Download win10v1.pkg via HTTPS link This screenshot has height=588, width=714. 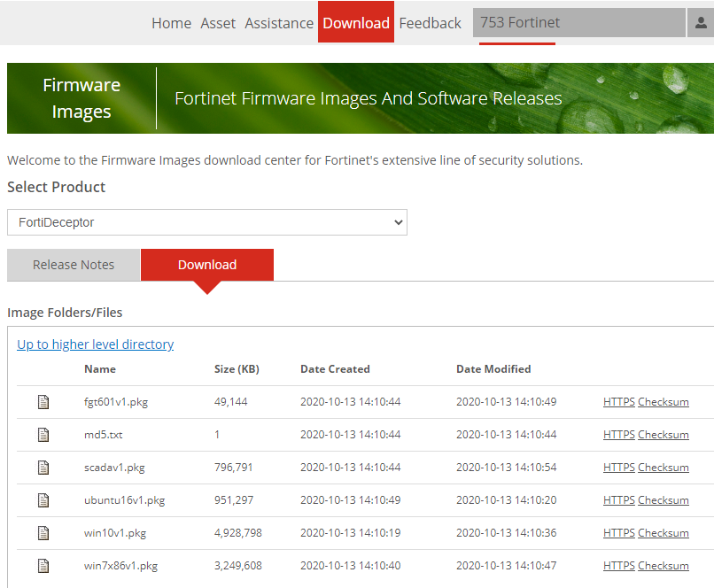pyautogui.click(x=618, y=533)
